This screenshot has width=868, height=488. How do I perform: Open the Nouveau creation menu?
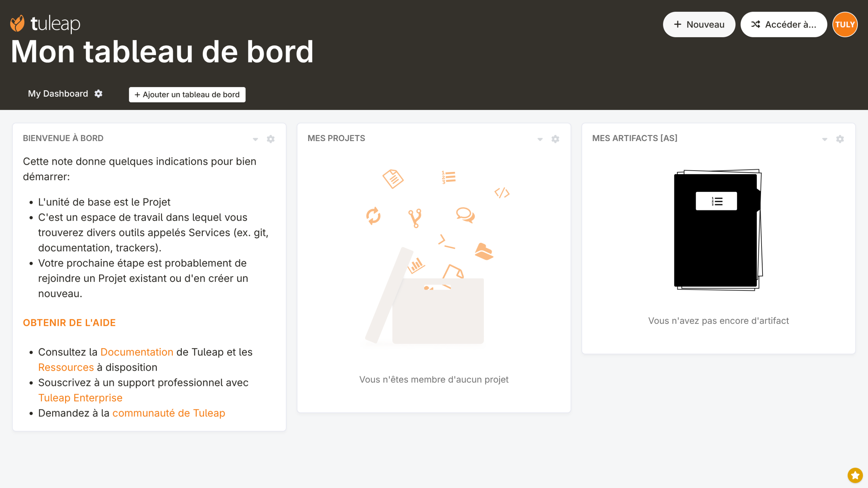click(699, 24)
